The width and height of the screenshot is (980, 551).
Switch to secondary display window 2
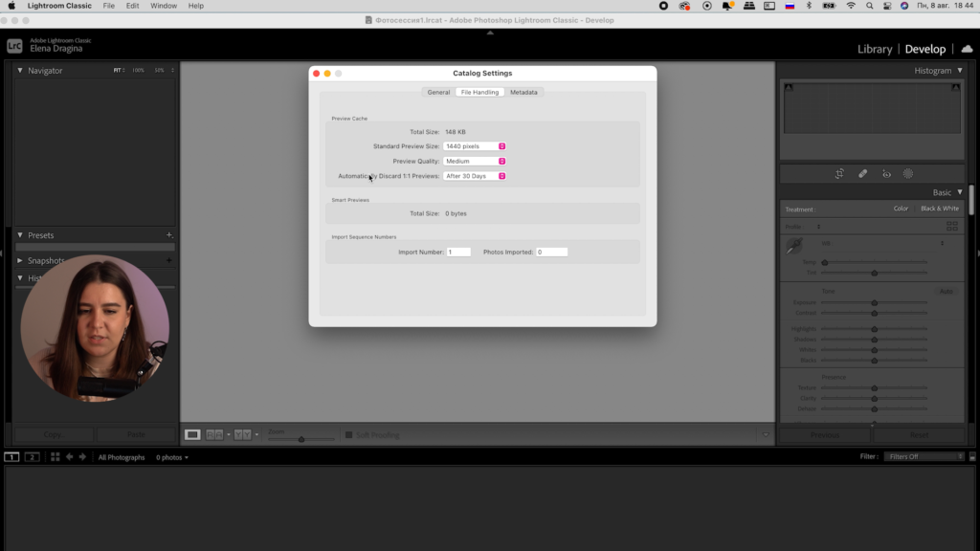(x=32, y=457)
